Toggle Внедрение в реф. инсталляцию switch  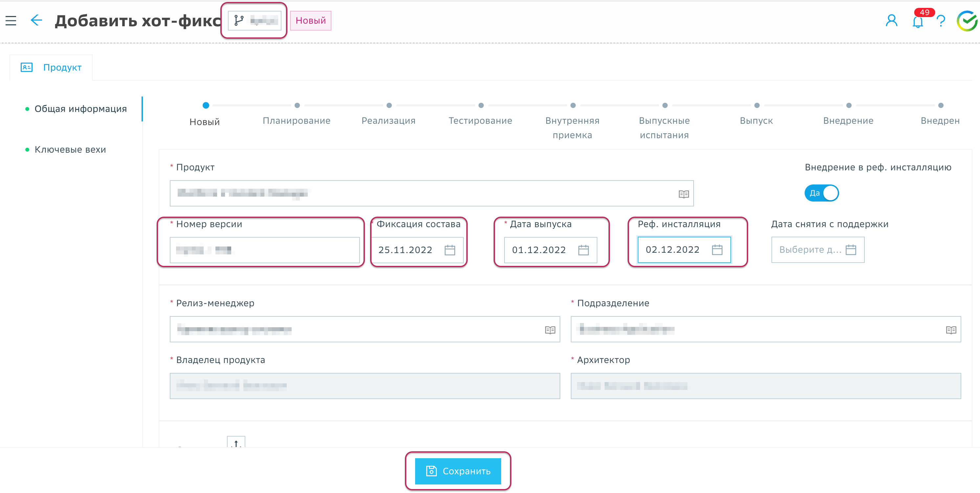(x=821, y=193)
